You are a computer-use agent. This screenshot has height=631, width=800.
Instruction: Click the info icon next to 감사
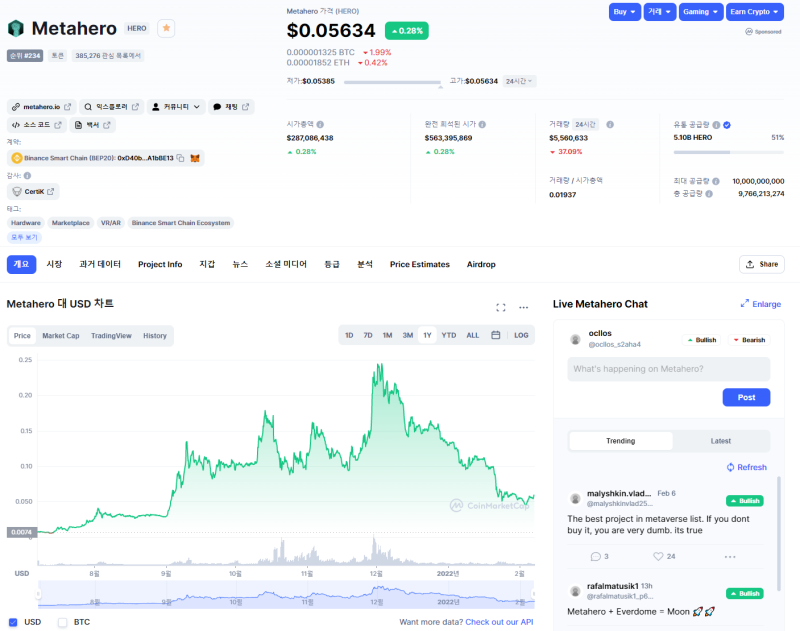coord(28,175)
